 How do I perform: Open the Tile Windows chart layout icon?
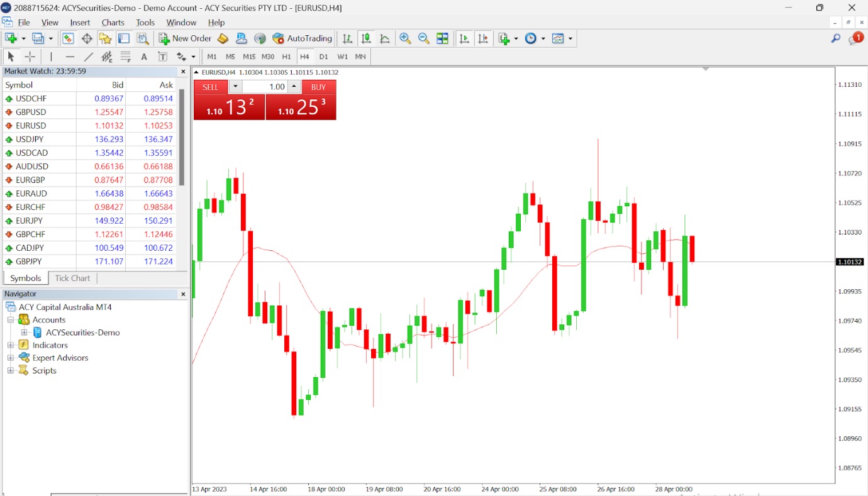(x=443, y=38)
